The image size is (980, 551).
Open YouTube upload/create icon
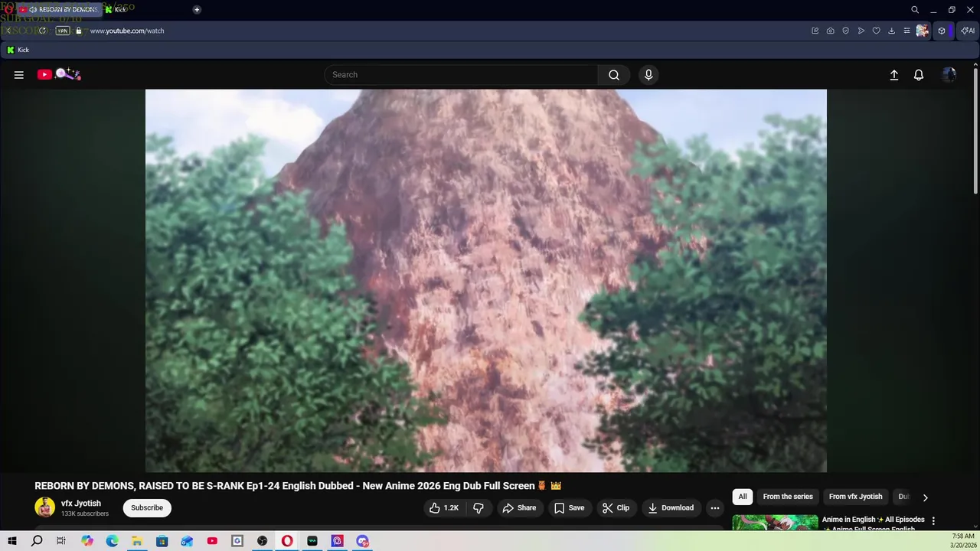(x=893, y=75)
